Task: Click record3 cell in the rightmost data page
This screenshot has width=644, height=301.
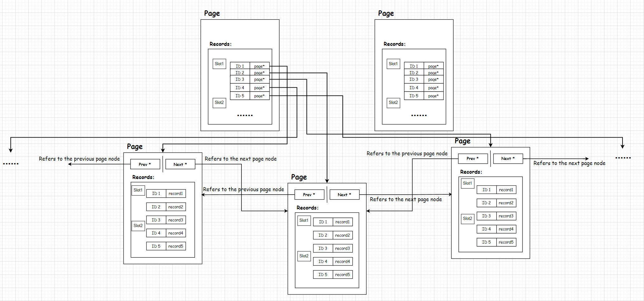Action: point(506,216)
